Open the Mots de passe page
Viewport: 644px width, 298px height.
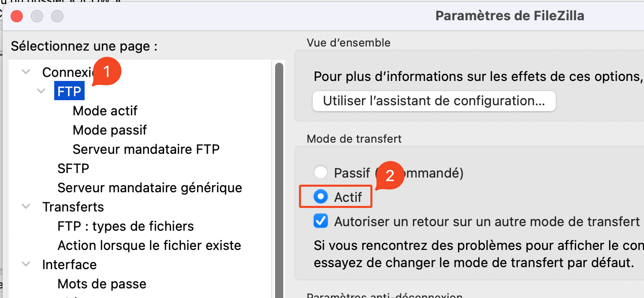pyautogui.click(x=102, y=284)
